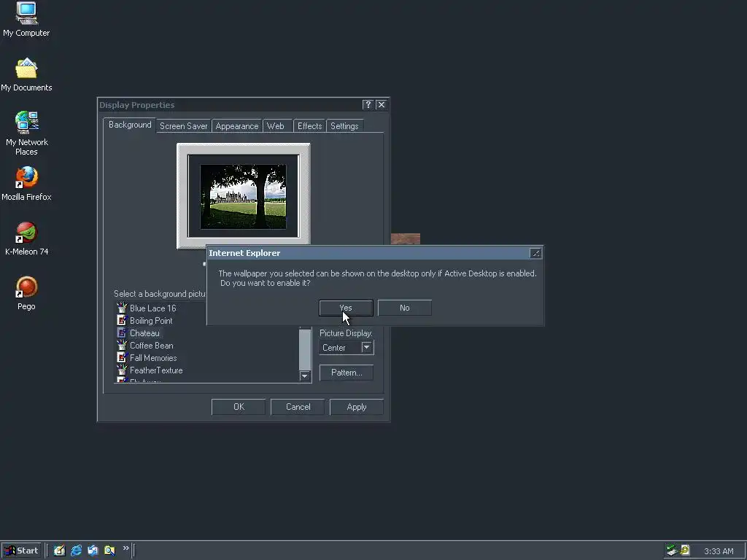Click the wallpaper list scrollbar thumb
Screen dimensions: 747x560
305,349
